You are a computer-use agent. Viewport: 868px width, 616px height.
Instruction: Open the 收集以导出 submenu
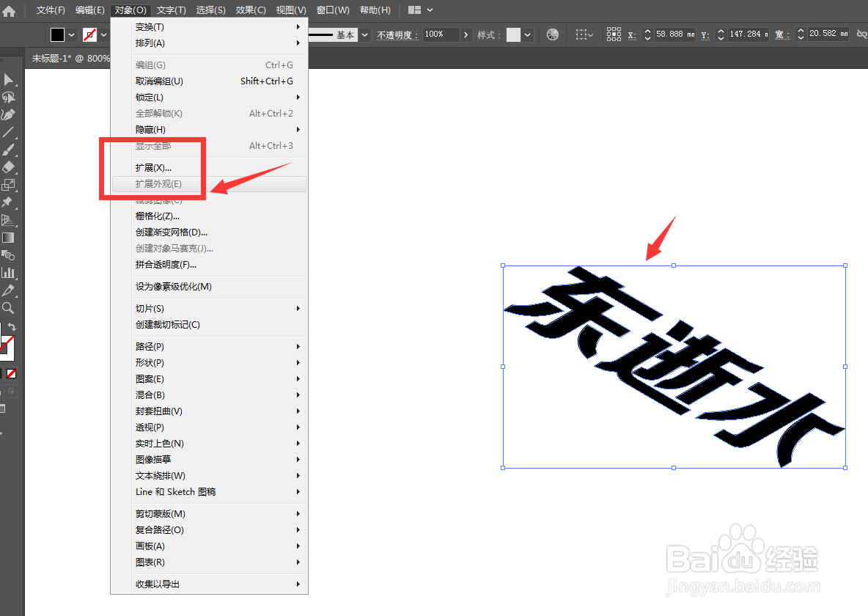(x=209, y=584)
